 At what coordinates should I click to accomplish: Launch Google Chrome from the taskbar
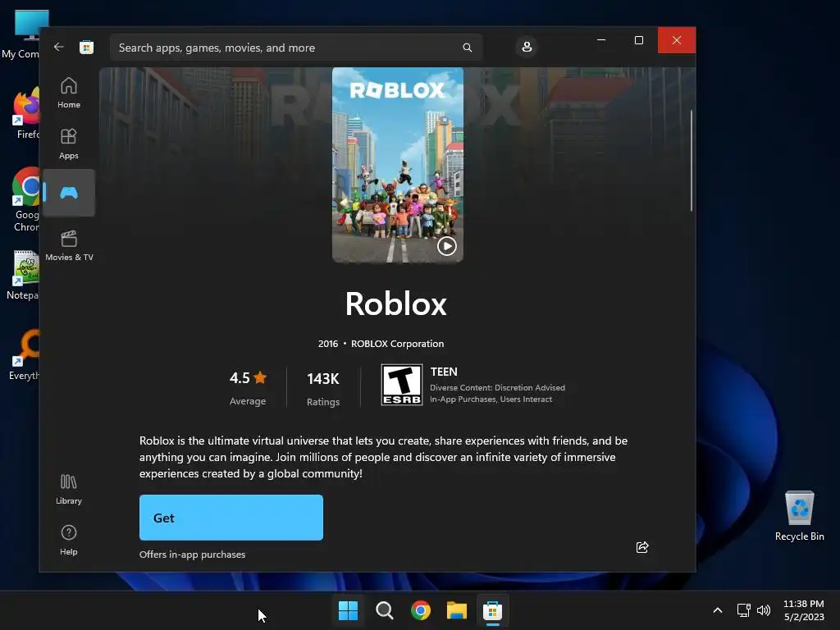pyautogui.click(x=421, y=610)
